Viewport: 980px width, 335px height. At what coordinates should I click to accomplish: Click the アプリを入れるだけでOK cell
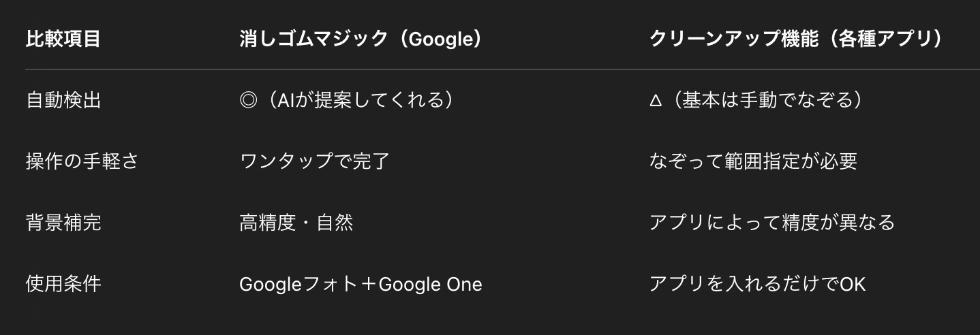click(757, 283)
